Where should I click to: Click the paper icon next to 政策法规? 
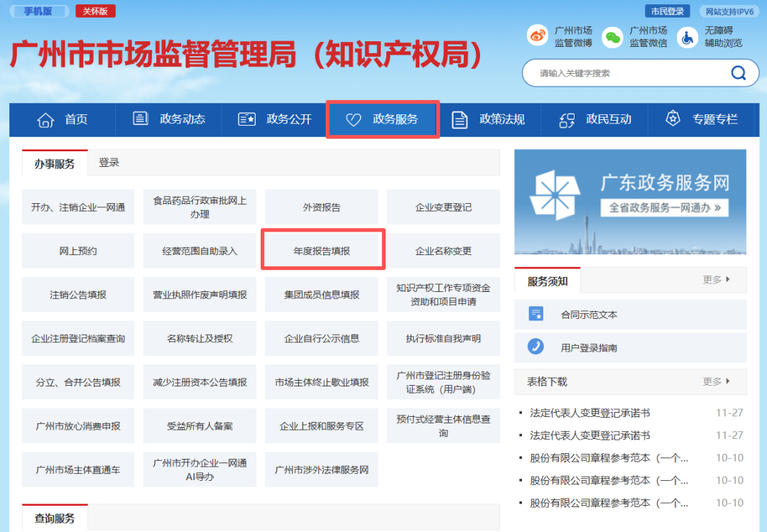coord(459,119)
